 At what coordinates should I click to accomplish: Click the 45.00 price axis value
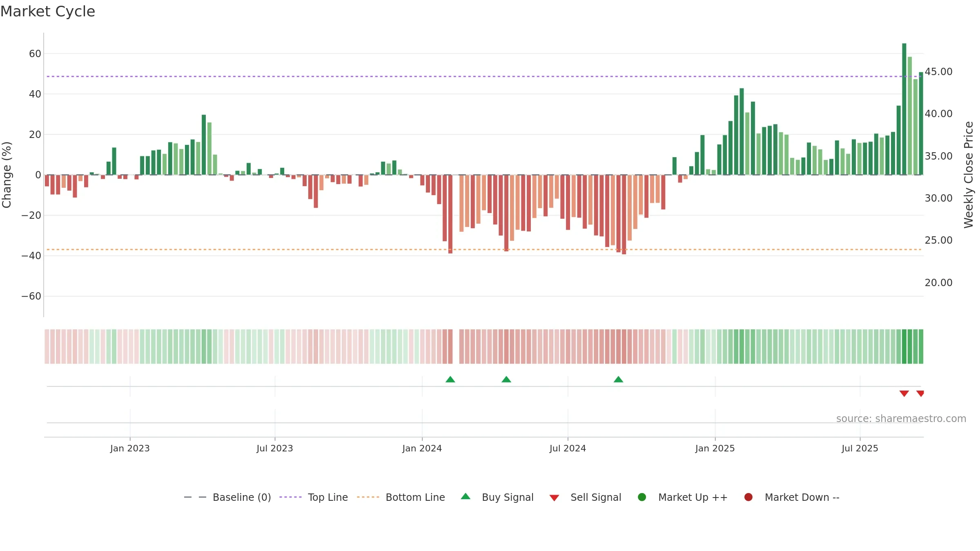point(938,72)
